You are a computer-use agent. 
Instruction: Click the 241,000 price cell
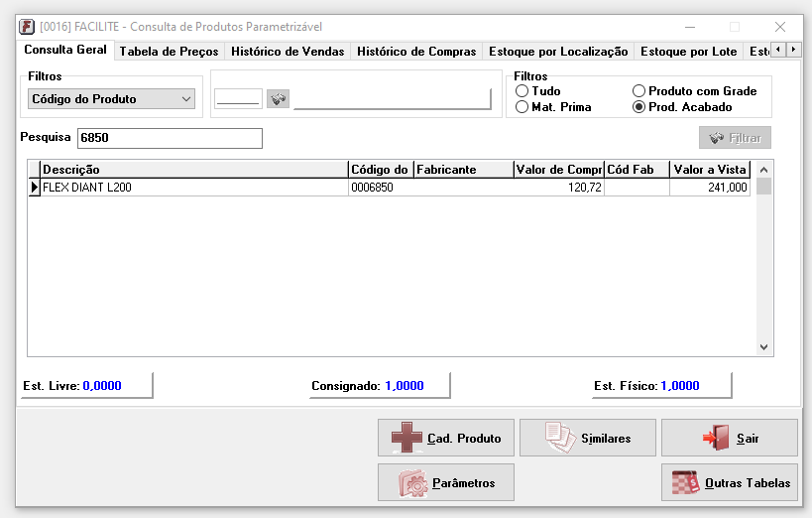(x=710, y=188)
